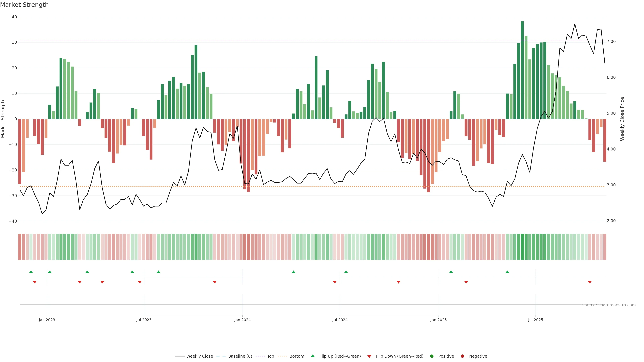Click the Positive green dot legend icon
Viewport: 644px width, 362px height.
click(432, 356)
